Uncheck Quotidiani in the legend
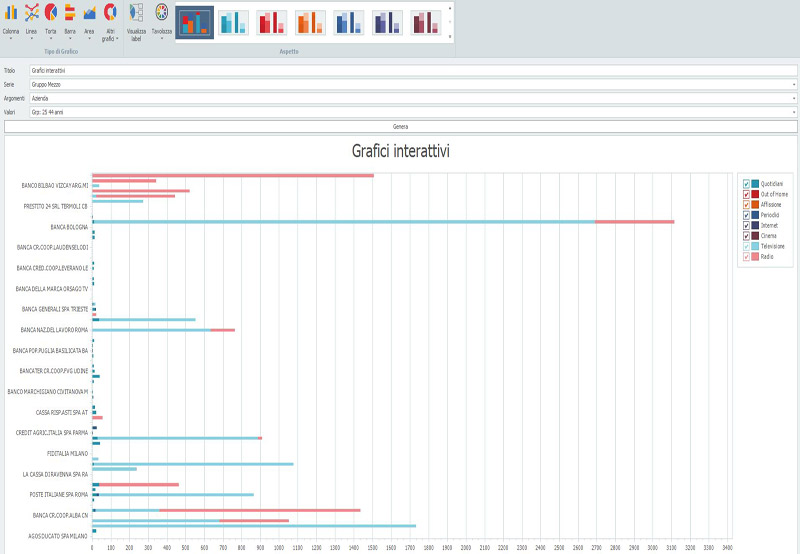800x554 pixels. (x=746, y=183)
